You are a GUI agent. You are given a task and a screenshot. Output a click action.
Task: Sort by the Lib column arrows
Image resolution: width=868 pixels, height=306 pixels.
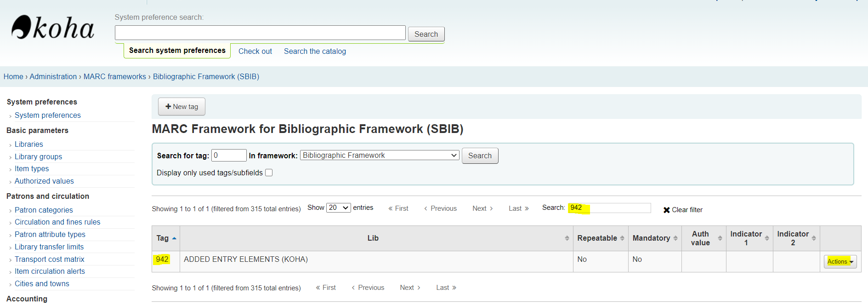pos(567,238)
